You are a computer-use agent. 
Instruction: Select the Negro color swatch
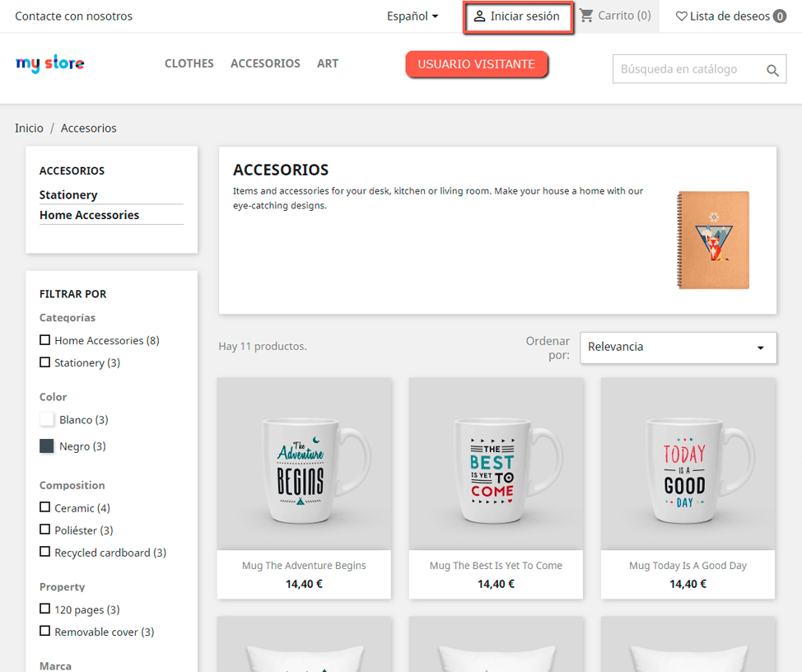tap(47, 446)
